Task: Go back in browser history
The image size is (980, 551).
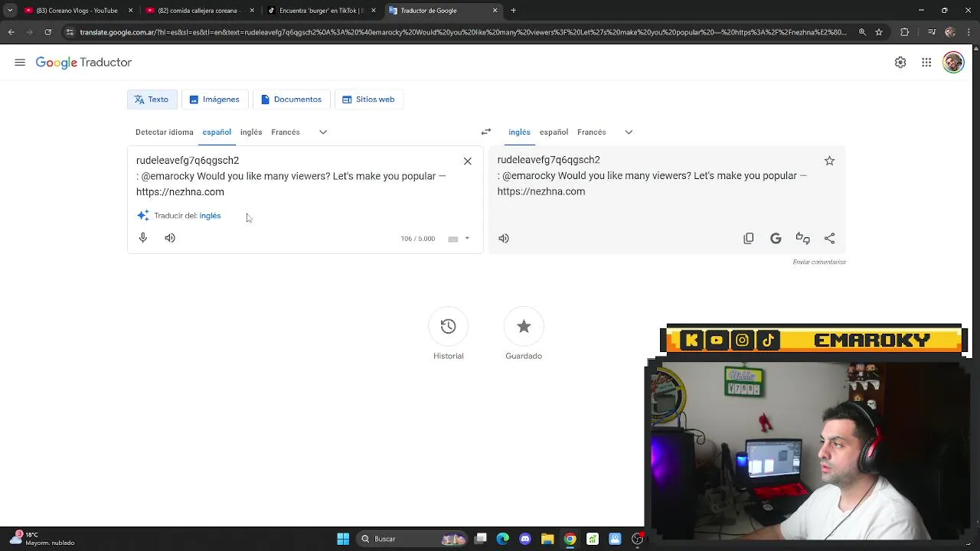Action: coord(11,32)
